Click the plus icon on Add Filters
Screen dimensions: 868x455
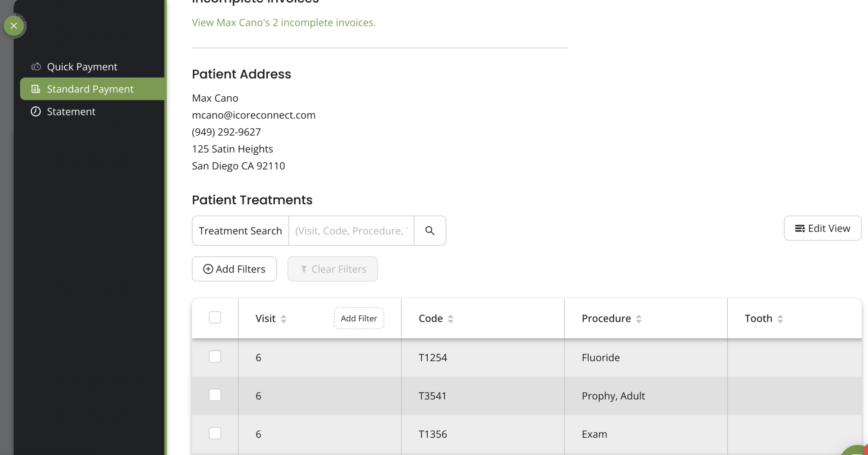point(208,268)
